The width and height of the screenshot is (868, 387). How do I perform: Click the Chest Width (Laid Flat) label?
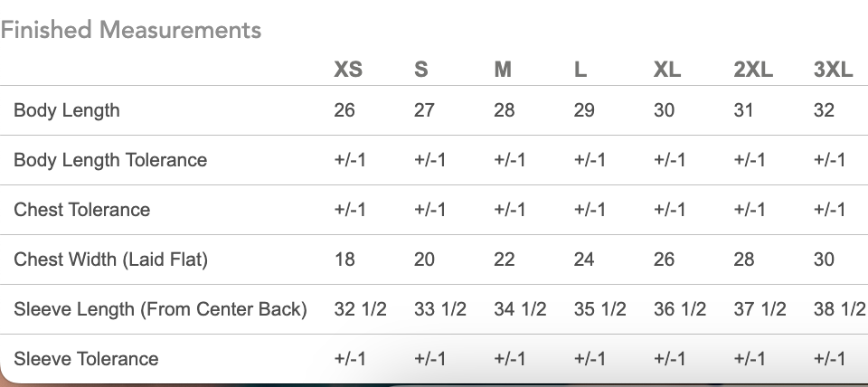point(110,260)
